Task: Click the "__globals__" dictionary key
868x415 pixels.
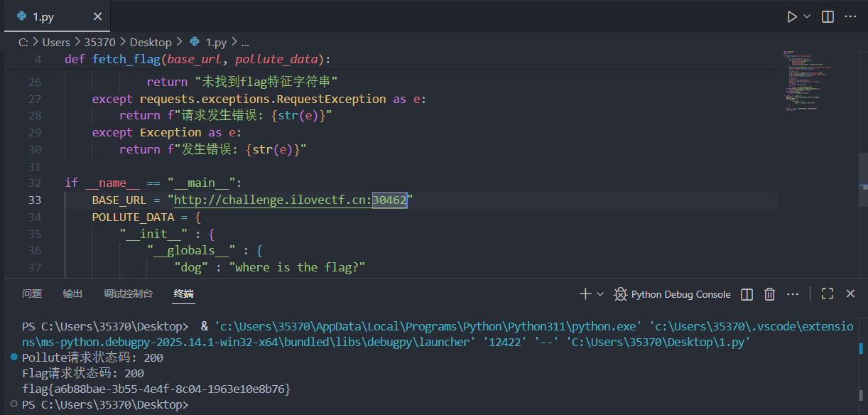Action: point(192,250)
